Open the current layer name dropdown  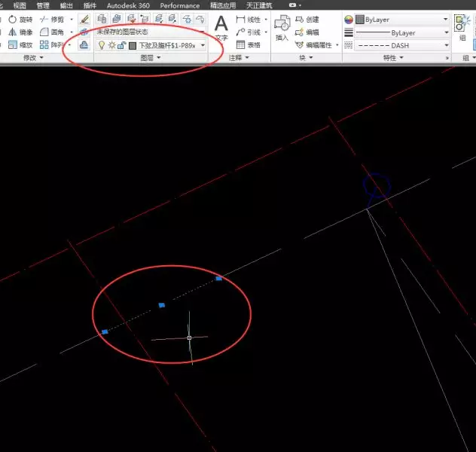(x=169, y=45)
